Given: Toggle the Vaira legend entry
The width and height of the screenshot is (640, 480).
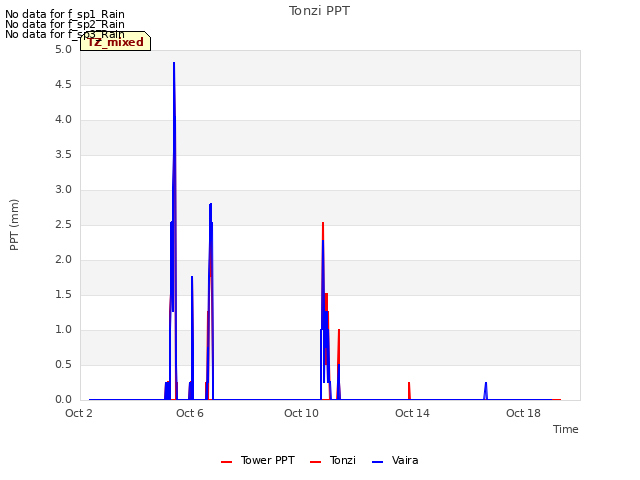Looking at the screenshot, I should click(395, 460).
